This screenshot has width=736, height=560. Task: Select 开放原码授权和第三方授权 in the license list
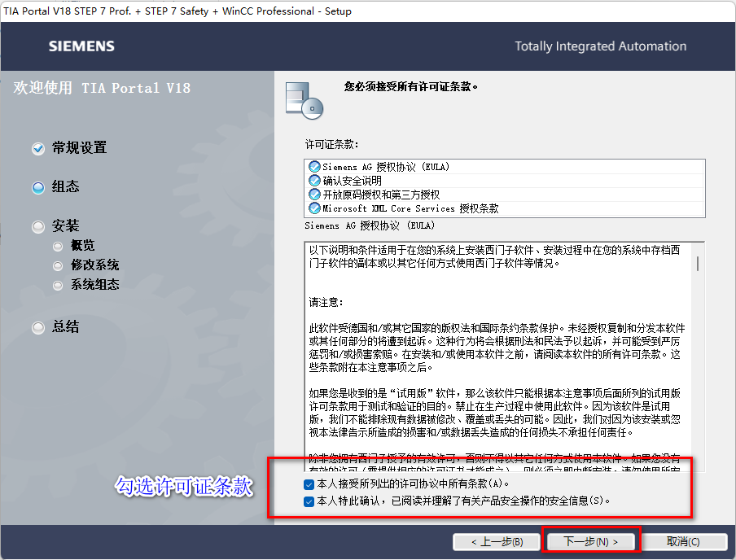[x=505, y=195]
